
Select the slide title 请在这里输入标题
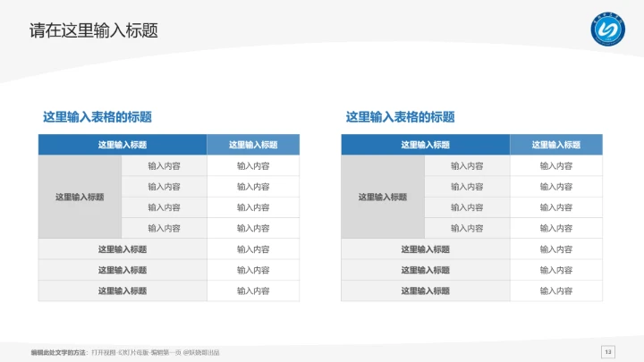coord(94,30)
